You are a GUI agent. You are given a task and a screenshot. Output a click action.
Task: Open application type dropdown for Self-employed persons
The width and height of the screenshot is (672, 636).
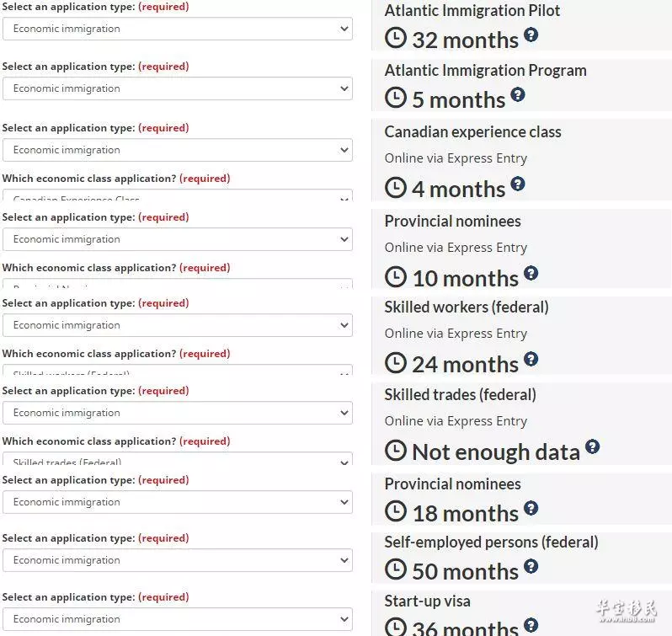tap(178, 560)
